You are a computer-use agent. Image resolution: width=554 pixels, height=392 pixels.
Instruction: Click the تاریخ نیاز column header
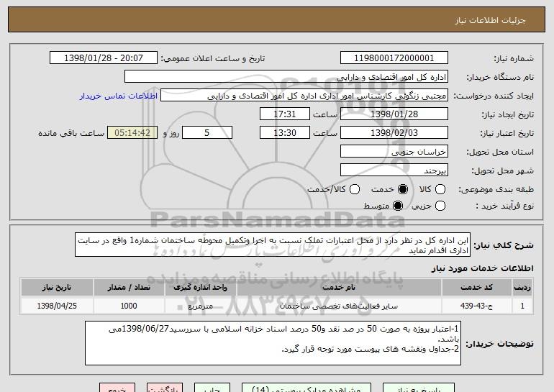click(57, 288)
